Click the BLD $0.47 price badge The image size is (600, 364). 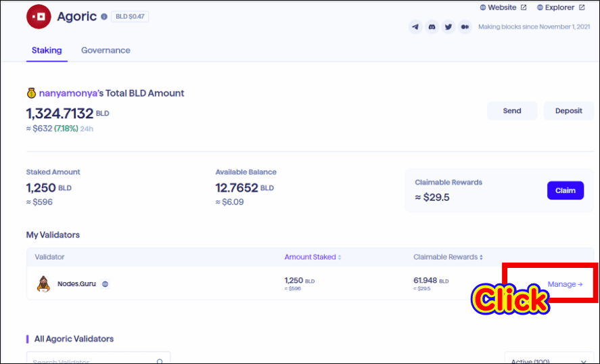[x=130, y=17]
